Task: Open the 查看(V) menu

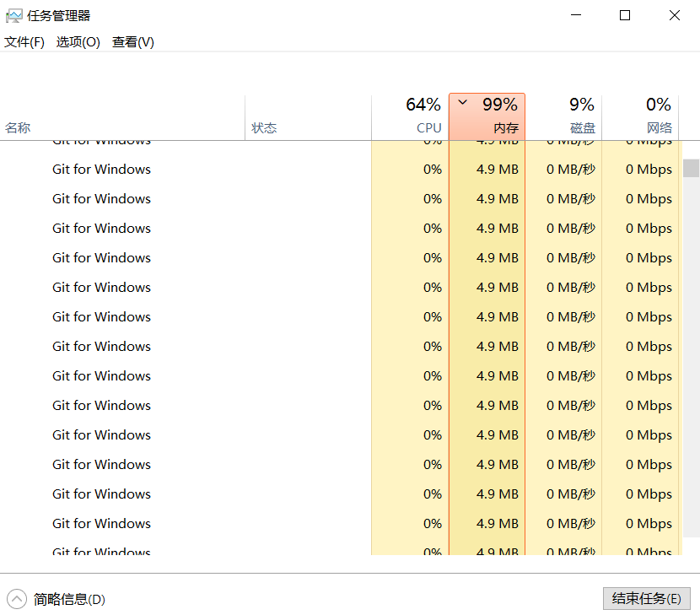Action: pos(133,42)
